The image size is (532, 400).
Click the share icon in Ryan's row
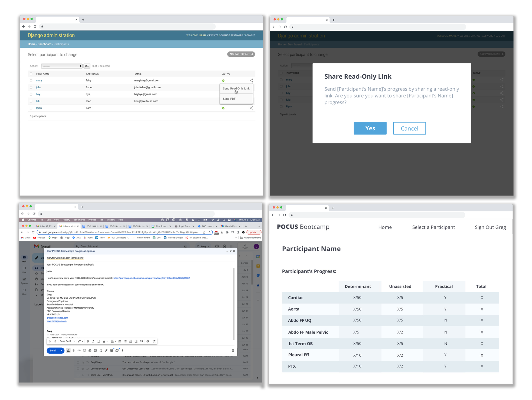(251, 108)
